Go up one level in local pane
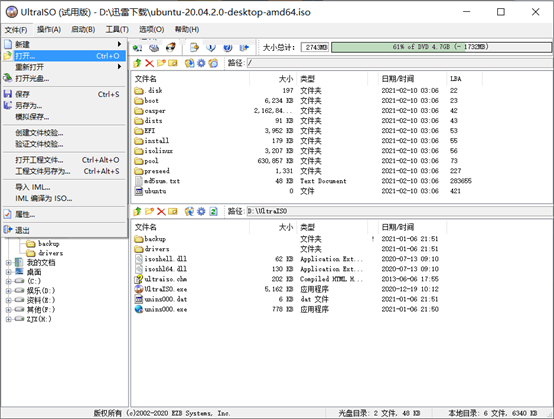 coord(137,211)
